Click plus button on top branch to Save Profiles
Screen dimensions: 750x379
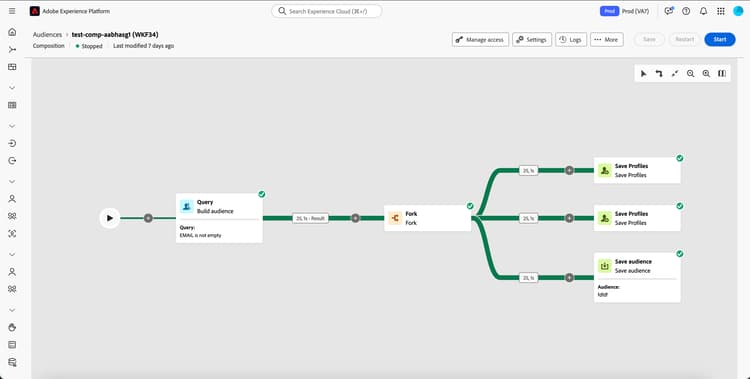[569, 170]
